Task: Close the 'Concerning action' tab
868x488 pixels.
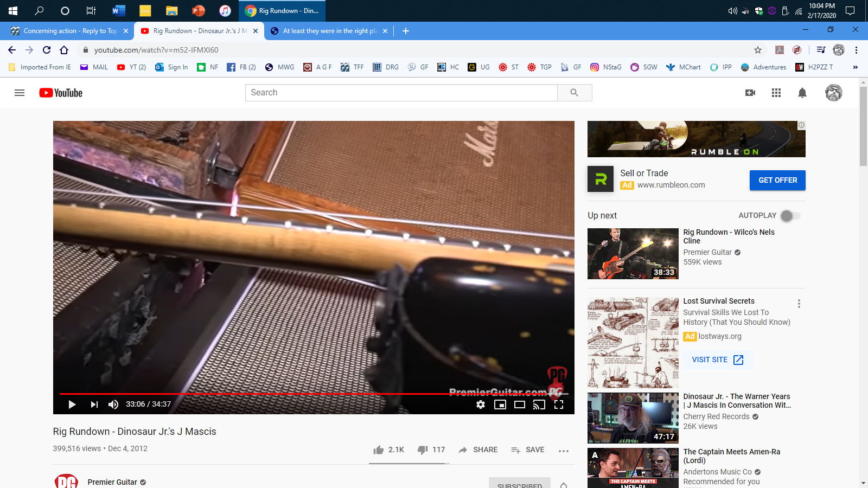Action: pos(126,31)
